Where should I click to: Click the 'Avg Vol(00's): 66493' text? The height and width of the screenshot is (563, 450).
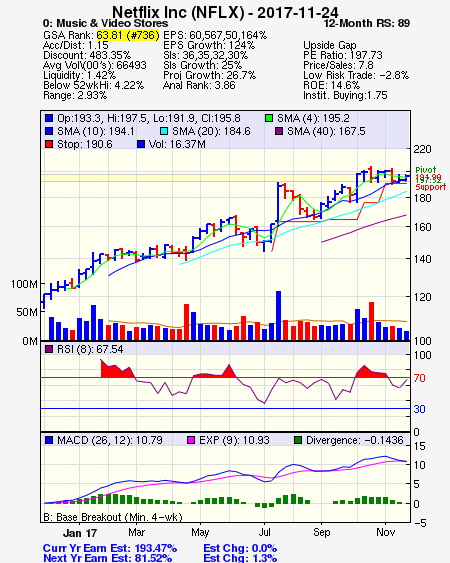point(94,65)
